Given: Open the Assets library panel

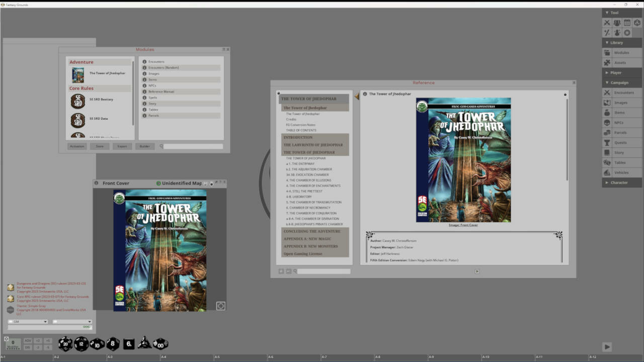Looking at the screenshot, I should (621, 62).
